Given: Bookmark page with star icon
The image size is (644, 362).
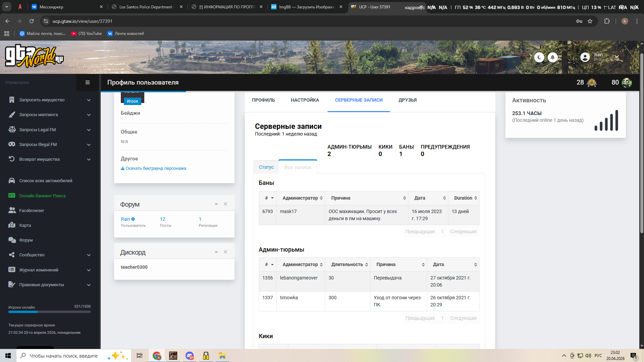Looking at the screenshot, I should tap(590, 21).
